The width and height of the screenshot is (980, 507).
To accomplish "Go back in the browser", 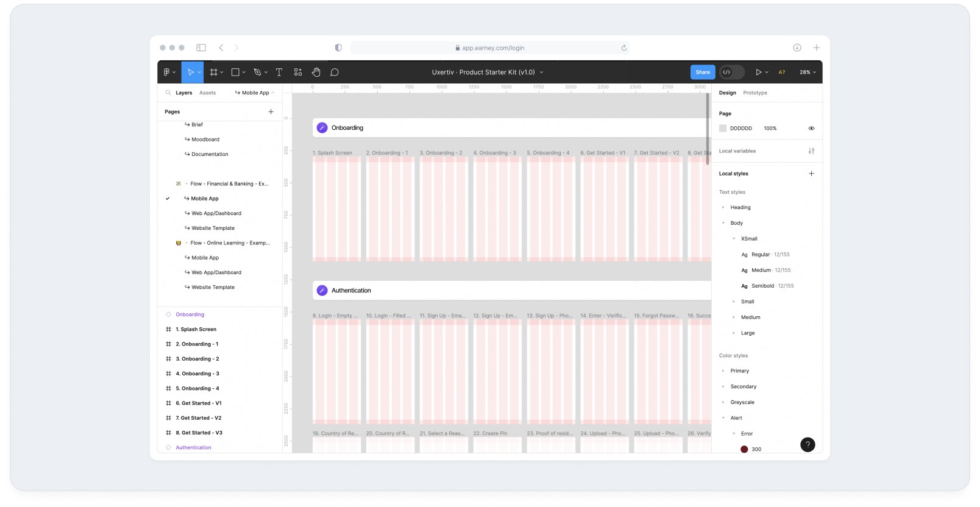I will pos(221,48).
